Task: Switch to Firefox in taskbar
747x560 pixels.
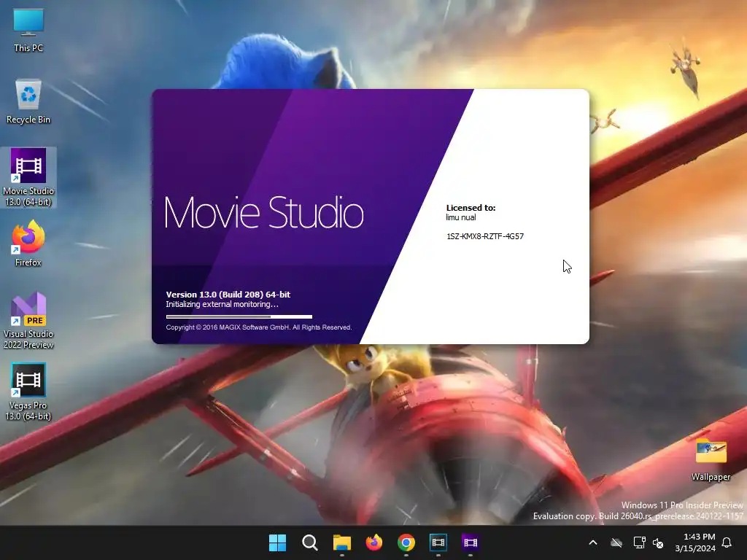Action: click(x=374, y=542)
